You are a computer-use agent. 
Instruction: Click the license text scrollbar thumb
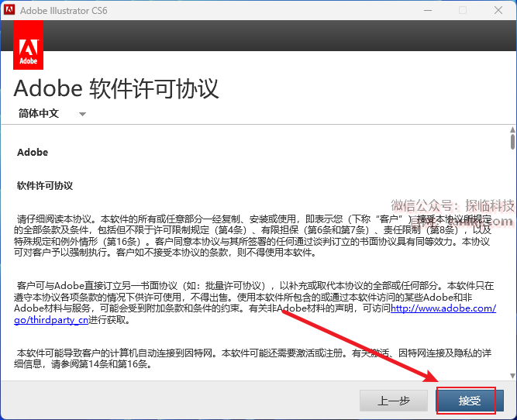pyautogui.click(x=512, y=142)
